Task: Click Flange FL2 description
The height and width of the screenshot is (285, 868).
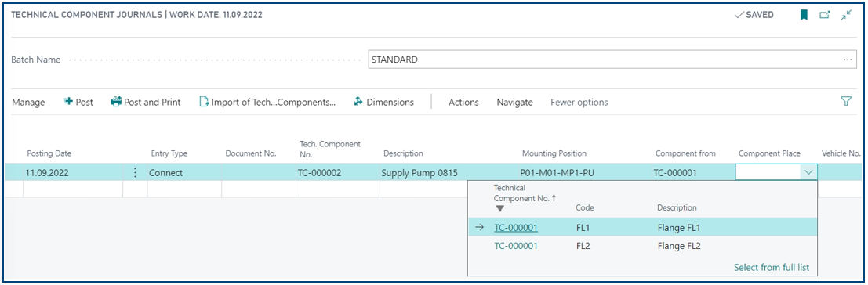Action: [x=679, y=246]
